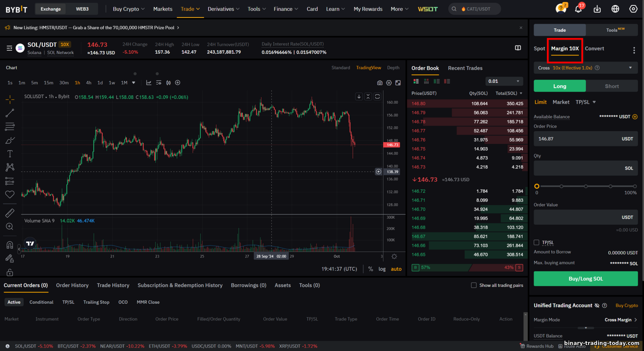The width and height of the screenshot is (644, 351).
Task: Take a chart snapshot with camera icon
Action: tap(380, 83)
